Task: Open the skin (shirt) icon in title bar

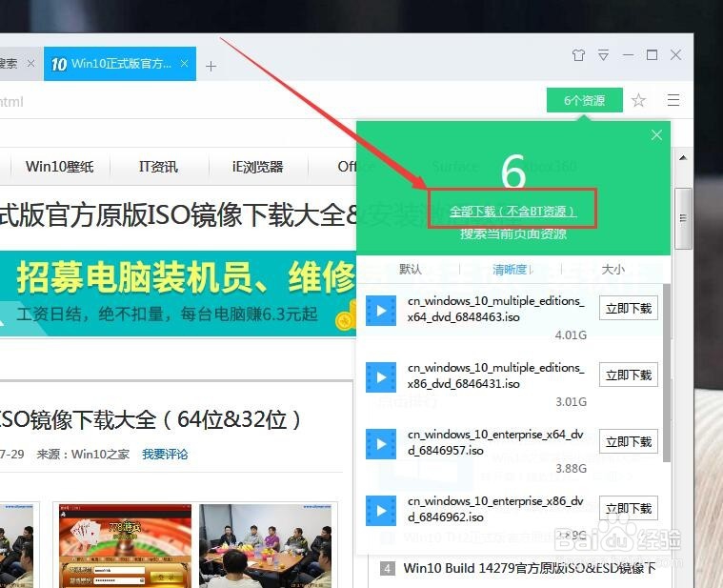Action: (x=578, y=55)
